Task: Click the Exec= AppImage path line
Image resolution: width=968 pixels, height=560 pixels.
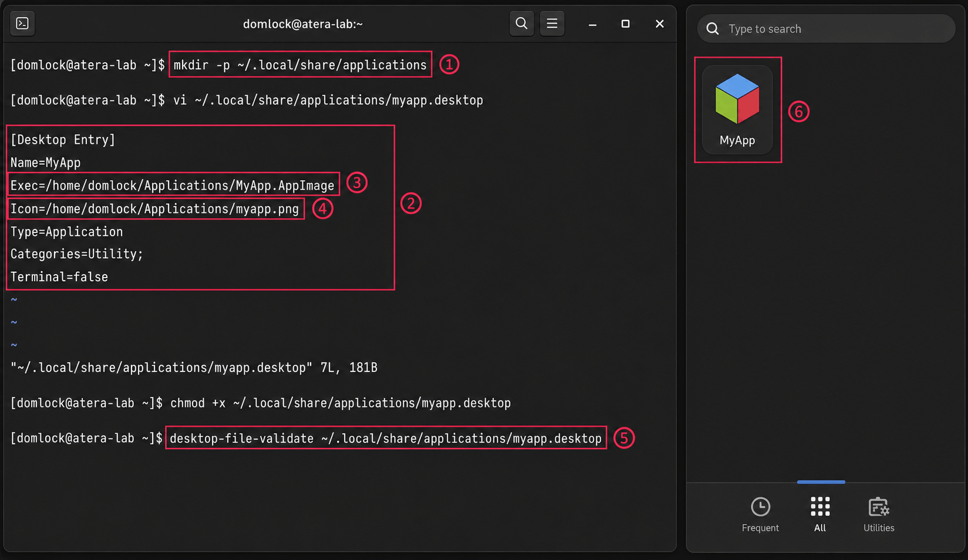Action: (172, 185)
